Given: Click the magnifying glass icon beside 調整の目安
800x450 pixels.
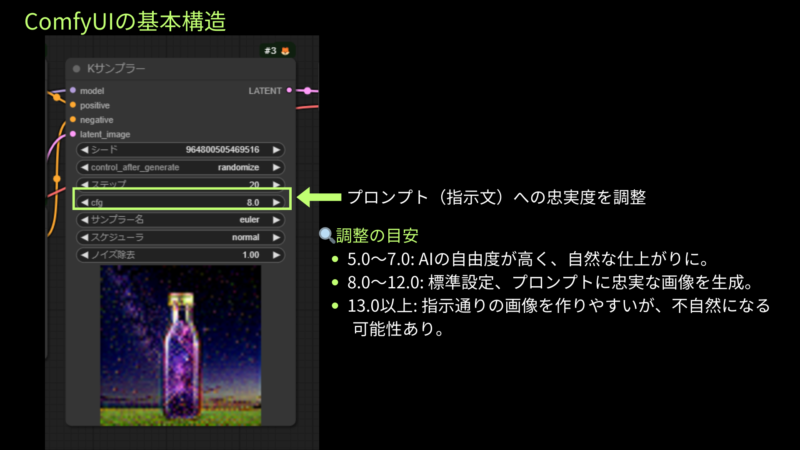Looking at the screenshot, I should [x=327, y=235].
